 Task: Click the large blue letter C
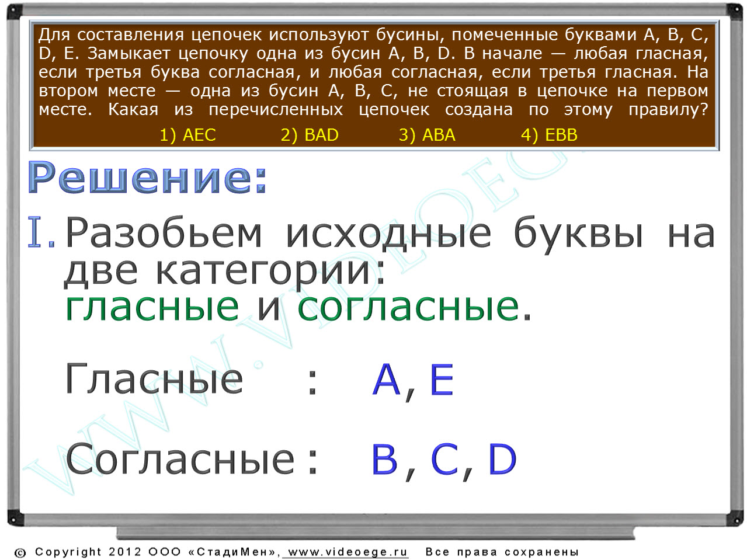tap(444, 459)
